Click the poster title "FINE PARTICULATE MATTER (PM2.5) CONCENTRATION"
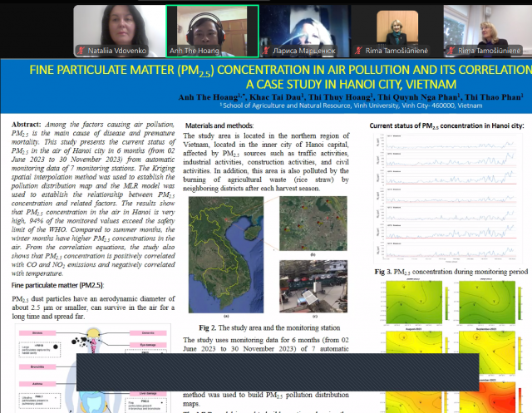Image resolution: width=532 pixels, height=413 pixels. [281, 70]
